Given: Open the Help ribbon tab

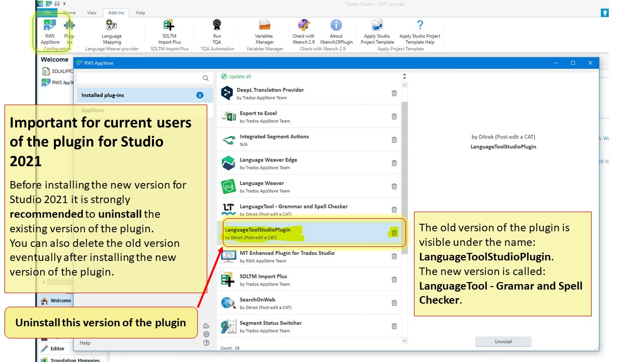Looking at the screenshot, I should (x=140, y=13).
